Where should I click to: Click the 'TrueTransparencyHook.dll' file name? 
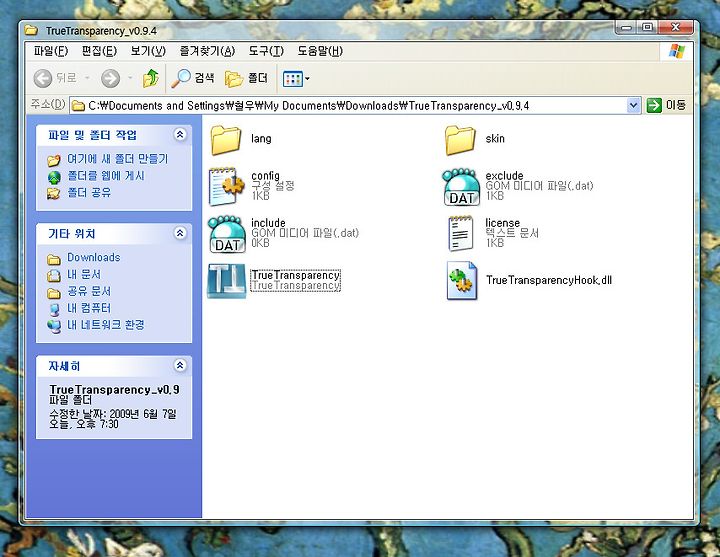(x=549, y=280)
